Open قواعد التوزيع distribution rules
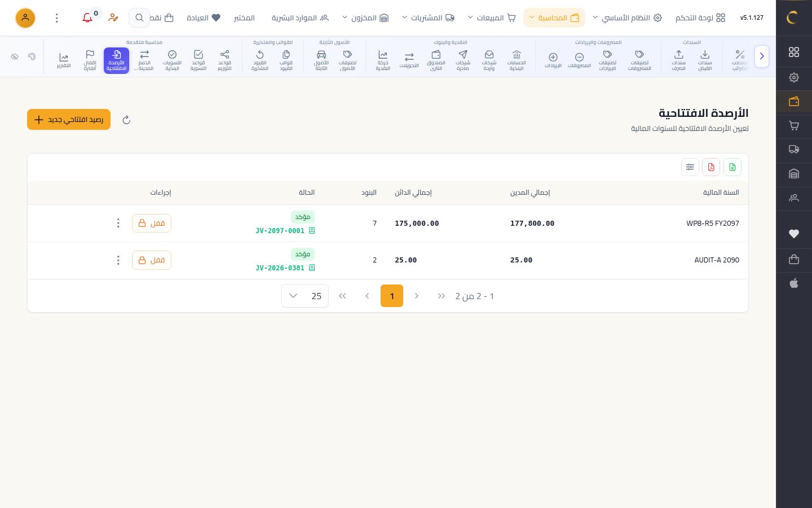812x508 pixels. (224, 60)
